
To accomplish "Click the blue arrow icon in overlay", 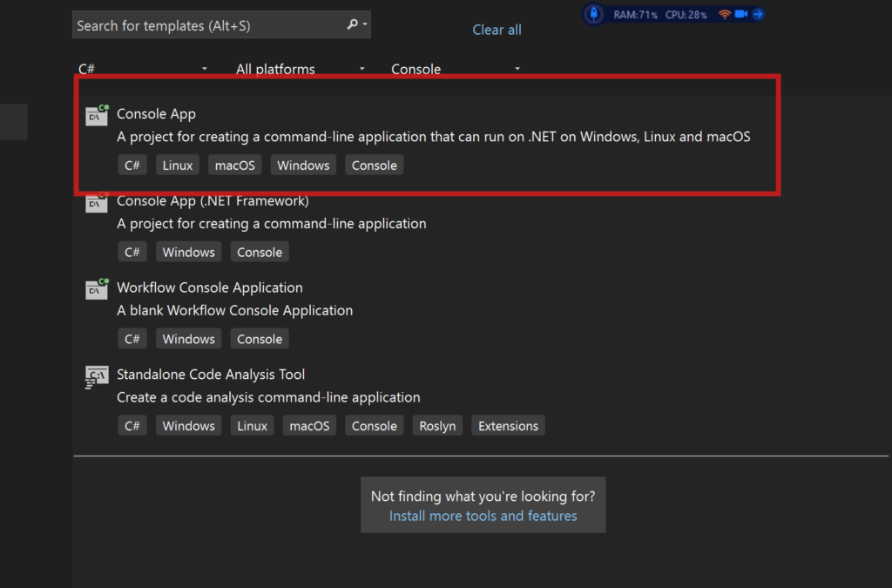I will (758, 14).
